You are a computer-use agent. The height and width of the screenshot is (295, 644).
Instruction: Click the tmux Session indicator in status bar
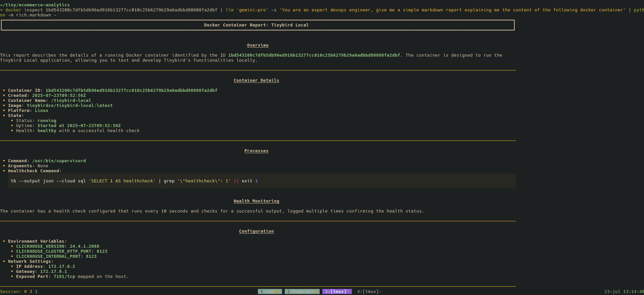tap(19, 292)
